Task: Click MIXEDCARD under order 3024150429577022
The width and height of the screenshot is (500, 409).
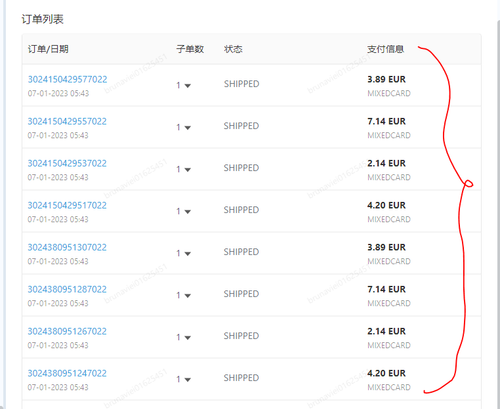Action: click(x=389, y=93)
